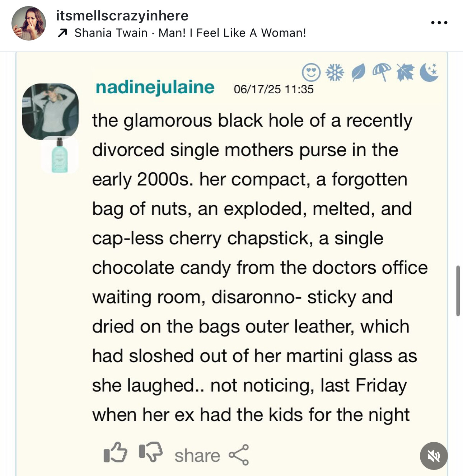The height and width of the screenshot is (476, 463).
Task: Click the night moon and stars icon
Action: pos(429,72)
